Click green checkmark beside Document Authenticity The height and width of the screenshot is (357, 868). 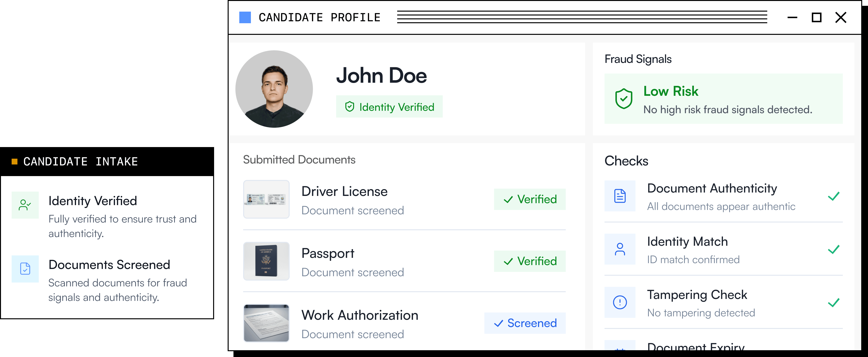coord(834,196)
